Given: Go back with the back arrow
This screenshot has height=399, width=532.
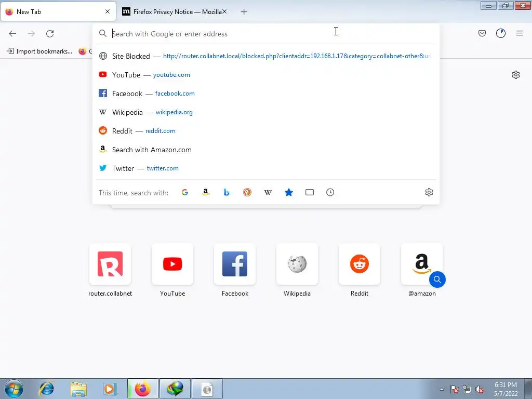Looking at the screenshot, I should [12, 34].
